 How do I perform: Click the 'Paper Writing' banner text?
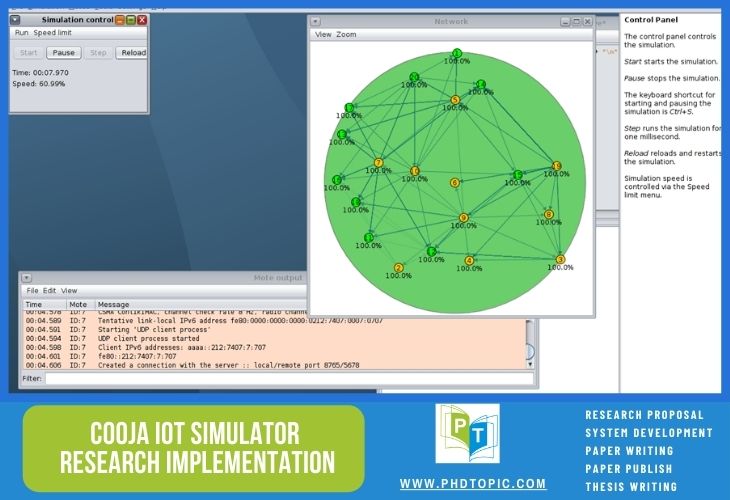coord(629,451)
